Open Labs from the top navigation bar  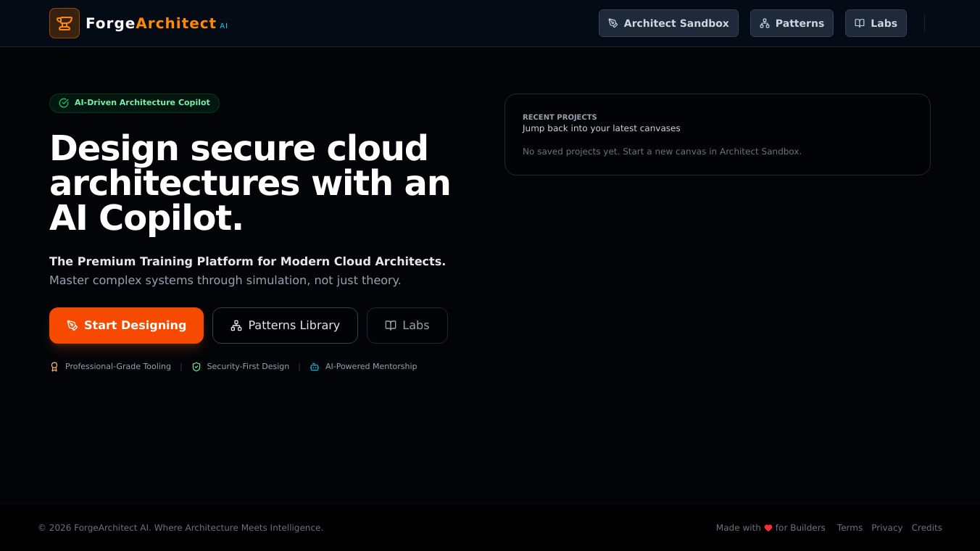tap(875, 23)
